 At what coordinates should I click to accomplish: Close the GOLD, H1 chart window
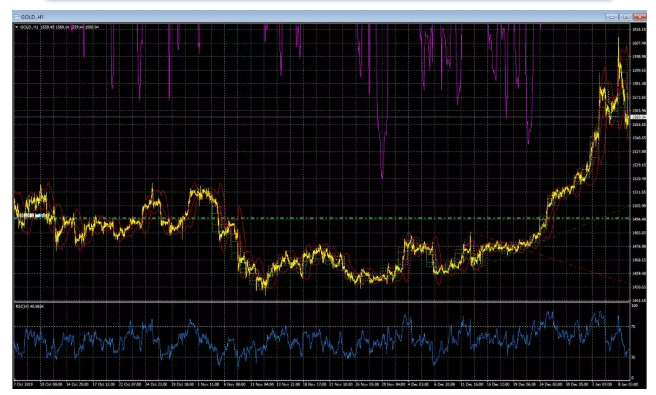(x=639, y=17)
